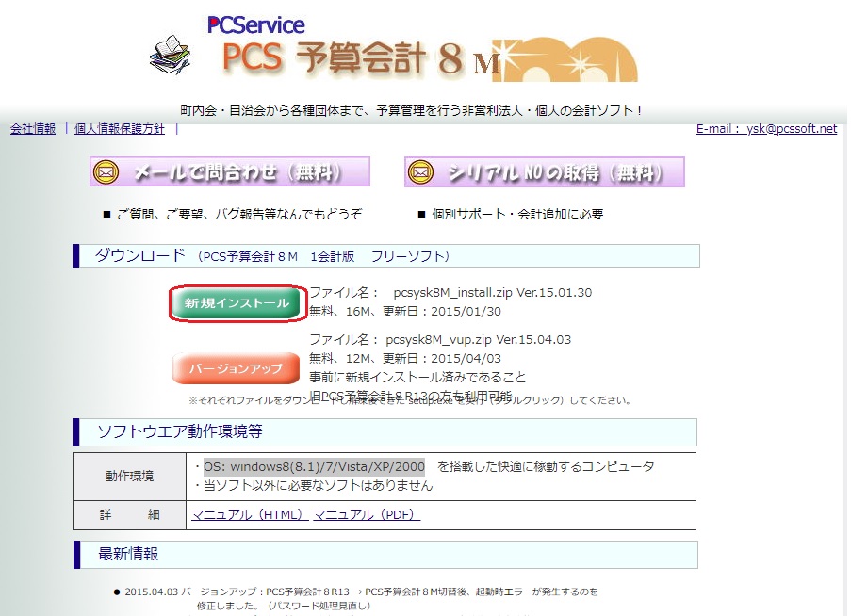The image size is (851, 616).
Task: Click the ysk@pcssoft.net email link
Action: pos(790,128)
